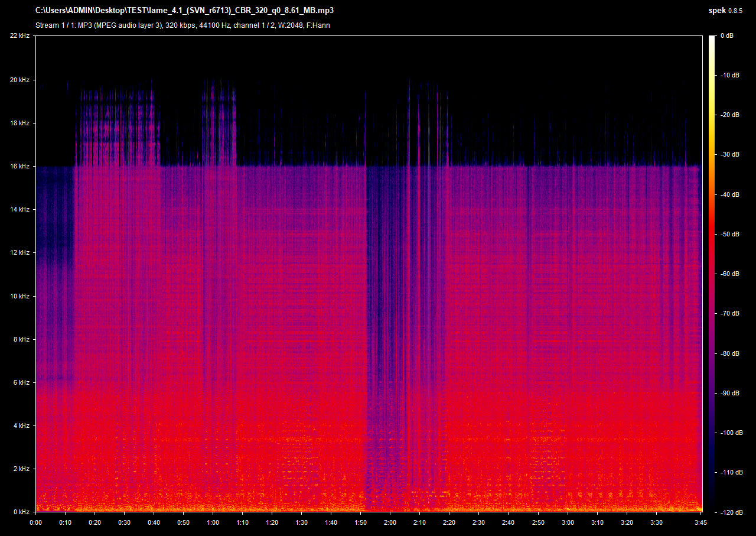Click the '3:20' time axis label
756x536 pixels.
point(627,522)
